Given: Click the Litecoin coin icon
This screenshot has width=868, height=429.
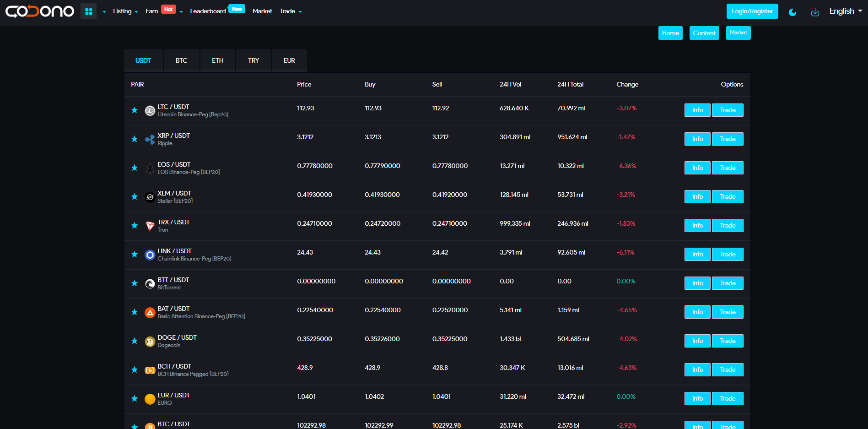Looking at the screenshot, I should pyautogui.click(x=150, y=111).
